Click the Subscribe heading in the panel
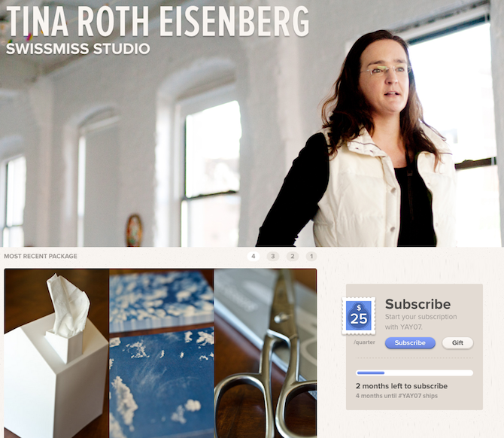Viewport: 504px width, 438px height. coord(417,304)
